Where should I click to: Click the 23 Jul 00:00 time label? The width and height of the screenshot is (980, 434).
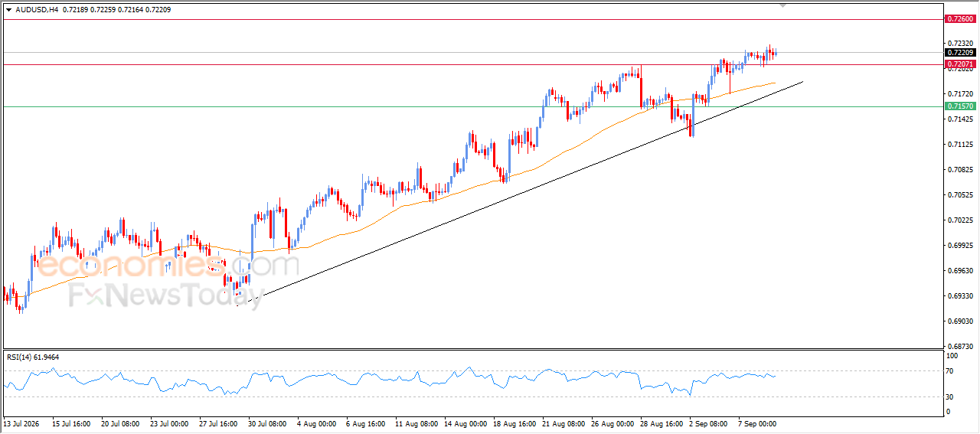tap(169, 423)
